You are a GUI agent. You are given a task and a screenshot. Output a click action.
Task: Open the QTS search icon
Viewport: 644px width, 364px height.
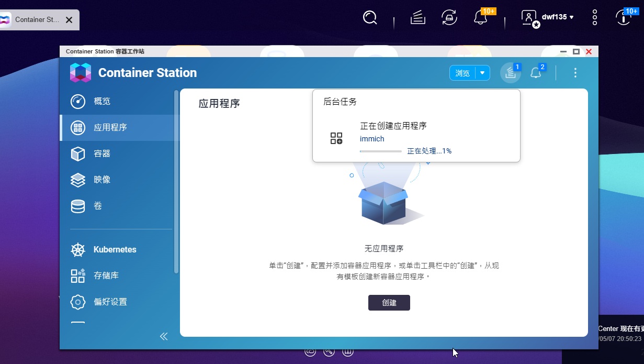coord(370,18)
